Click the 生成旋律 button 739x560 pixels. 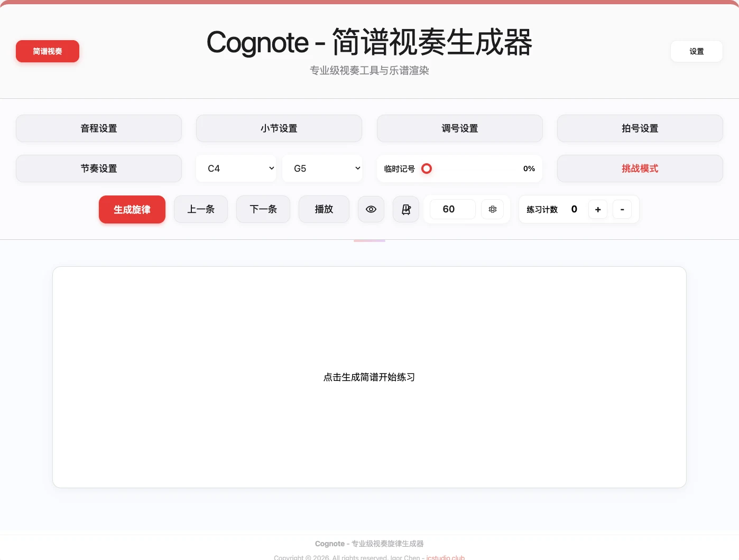[x=132, y=209]
